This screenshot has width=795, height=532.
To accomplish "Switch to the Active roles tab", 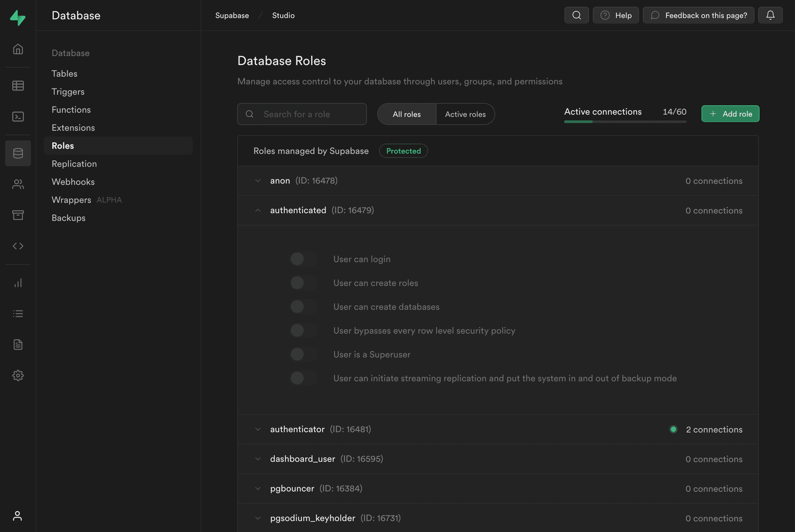I will (465, 114).
